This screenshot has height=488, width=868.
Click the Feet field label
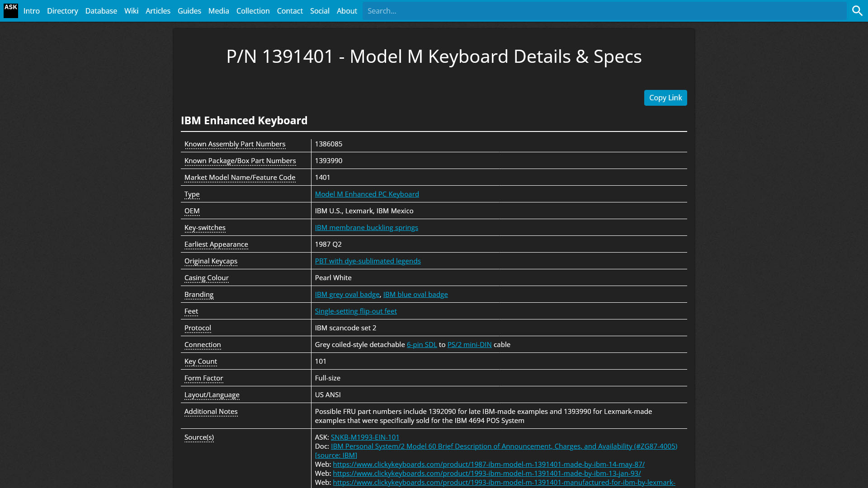(191, 311)
